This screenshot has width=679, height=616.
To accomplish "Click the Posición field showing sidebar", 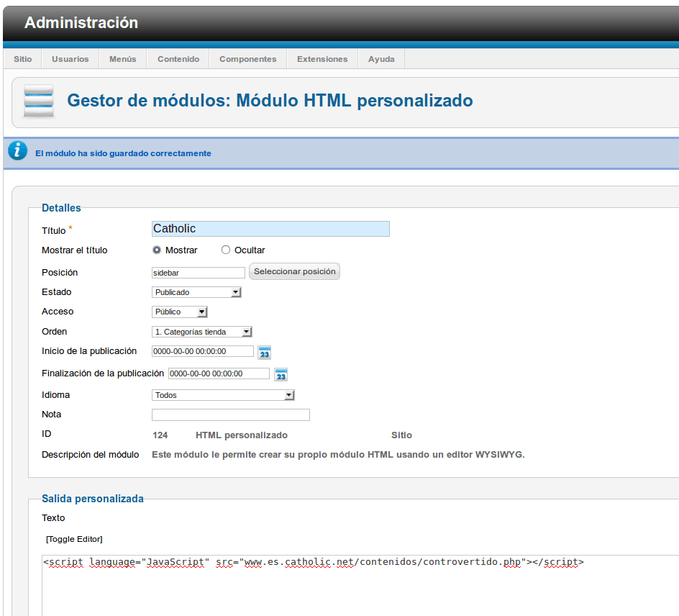I will pyautogui.click(x=199, y=273).
